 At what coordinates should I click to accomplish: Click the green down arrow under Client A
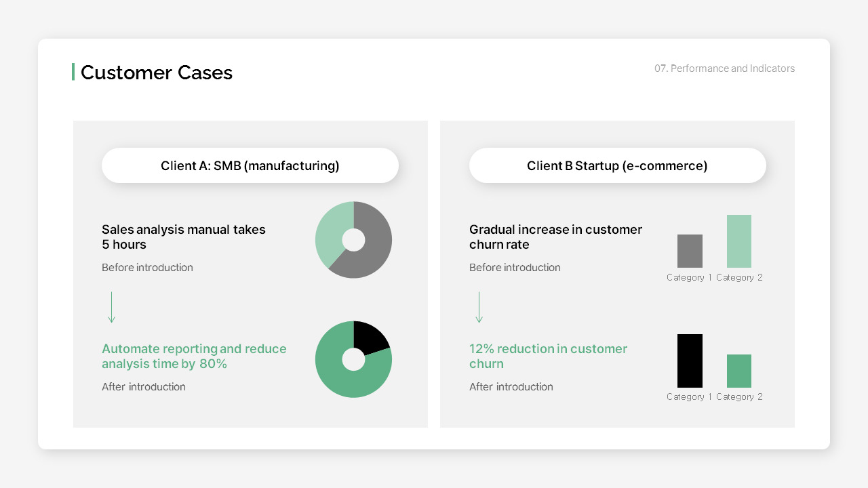coord(111,307)
